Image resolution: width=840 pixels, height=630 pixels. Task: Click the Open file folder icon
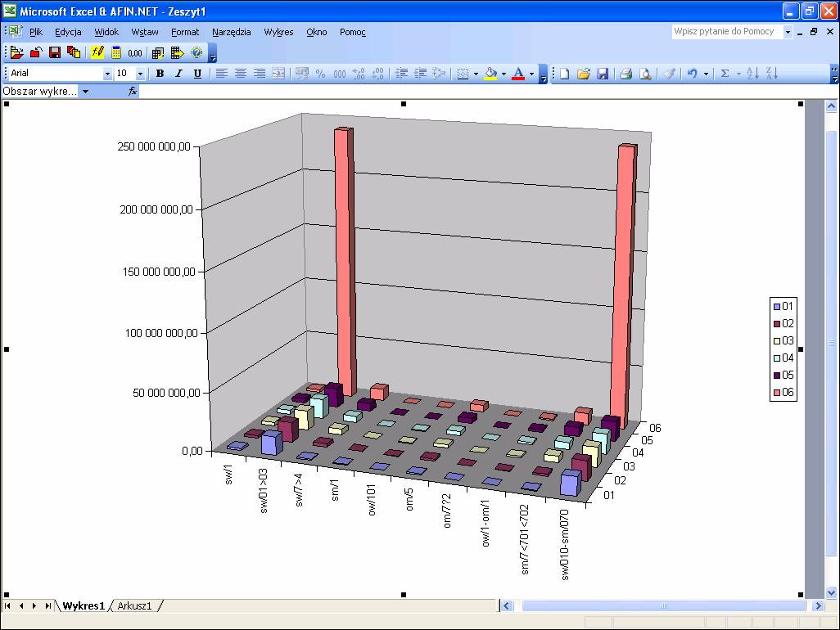pyautogui.click(x=584, y=74)
